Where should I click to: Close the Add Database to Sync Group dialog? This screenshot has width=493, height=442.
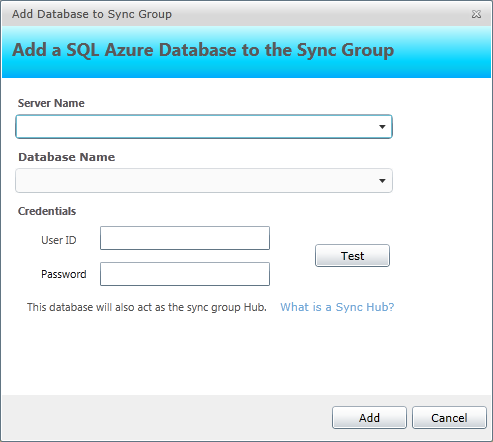pyautogui.click(x=476, y=14)
